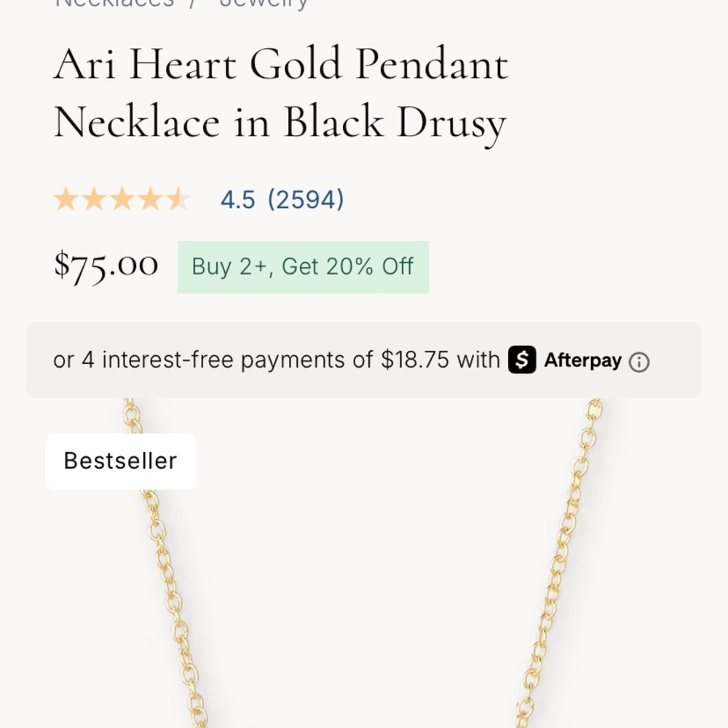Click the black Afterpay square symbol
The image size is (728, 728).
pos(521,360)
